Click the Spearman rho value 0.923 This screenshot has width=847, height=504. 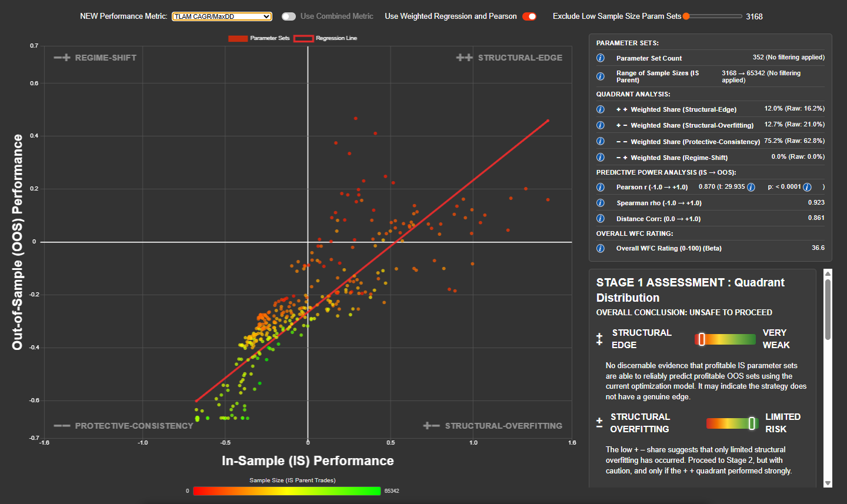816,202
